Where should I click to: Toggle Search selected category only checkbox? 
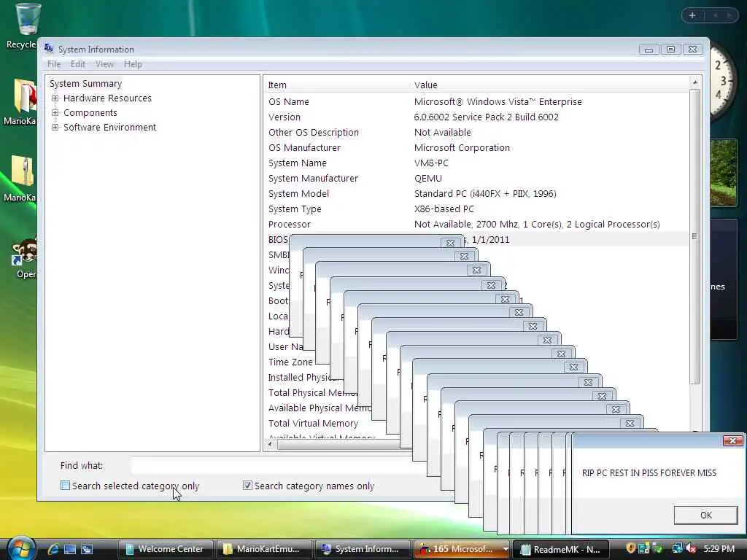tap(65, 485)
